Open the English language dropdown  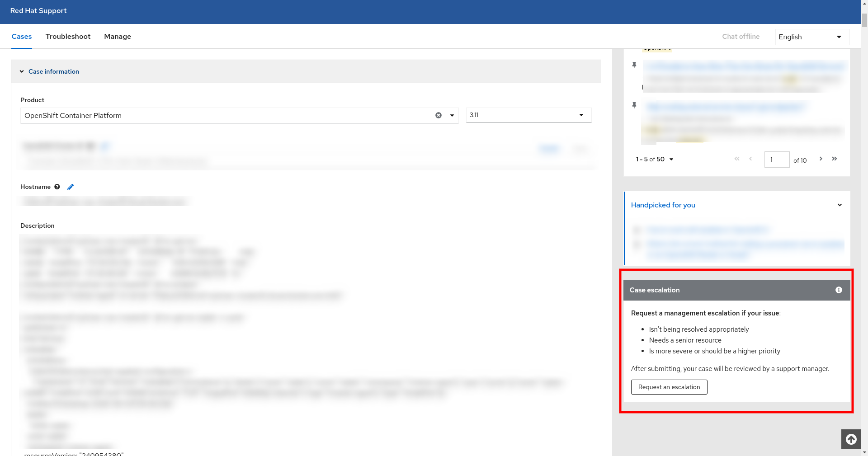[812, 37]
